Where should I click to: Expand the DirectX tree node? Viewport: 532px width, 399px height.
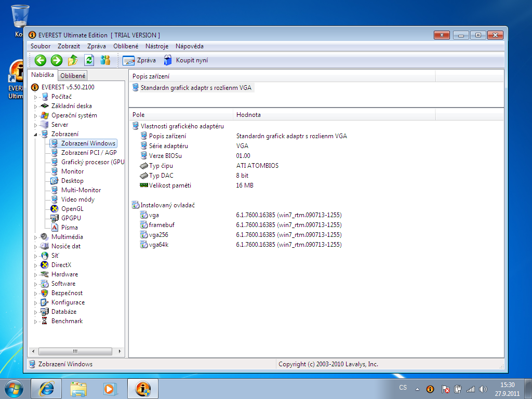click(x=36, y=265)
